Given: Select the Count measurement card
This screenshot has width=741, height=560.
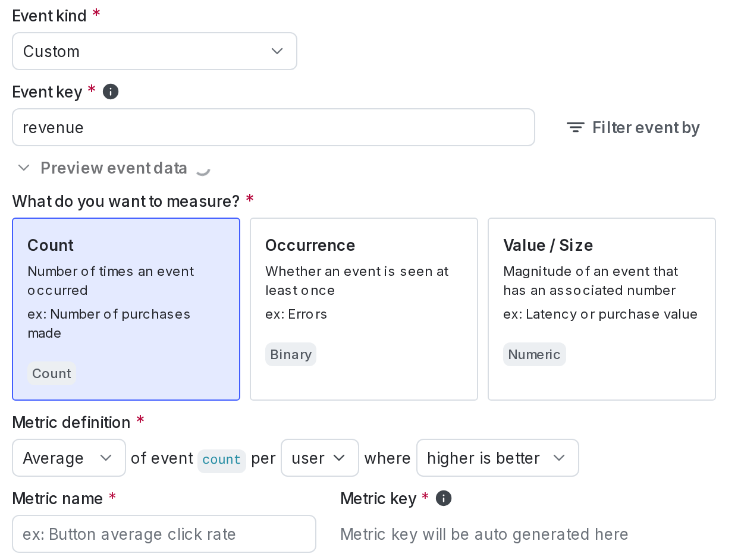Looking at the screenshot, I should (x=125, y=309).
